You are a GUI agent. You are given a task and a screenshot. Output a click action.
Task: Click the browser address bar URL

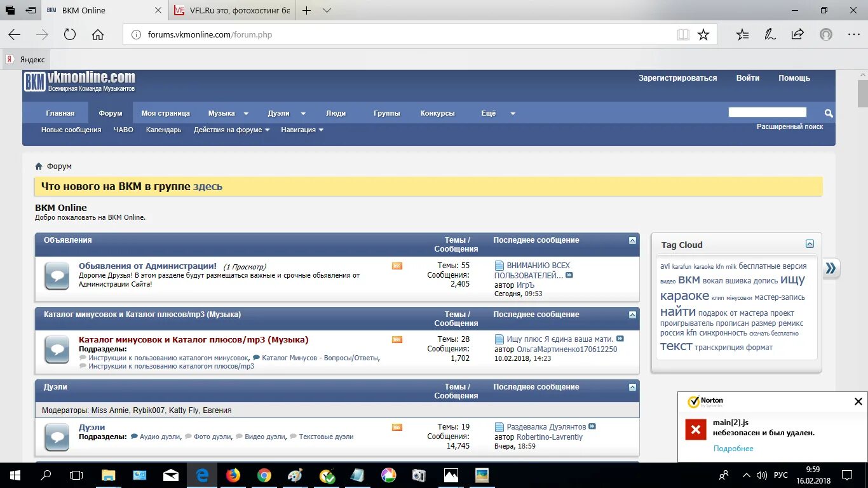[210, 35]
